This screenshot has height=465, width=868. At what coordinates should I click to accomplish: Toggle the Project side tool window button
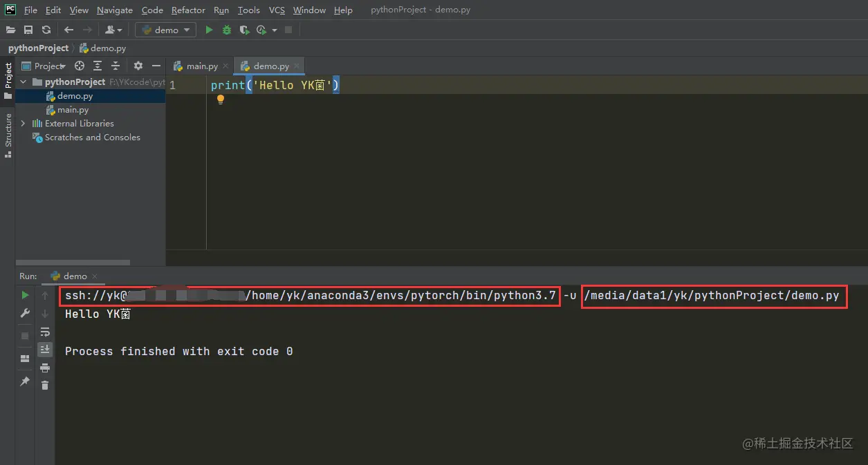[8, 82]
